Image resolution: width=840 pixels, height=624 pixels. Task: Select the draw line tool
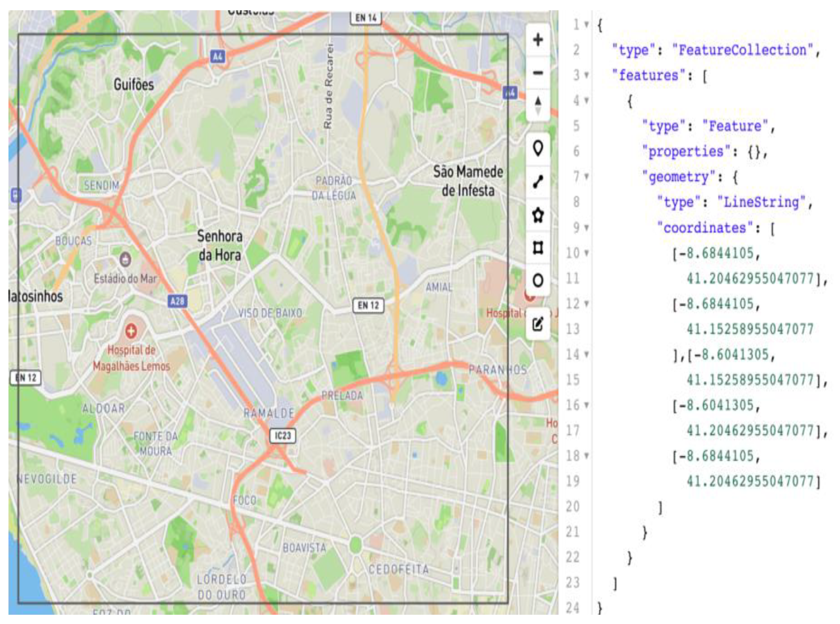click(x=538, y=182)
